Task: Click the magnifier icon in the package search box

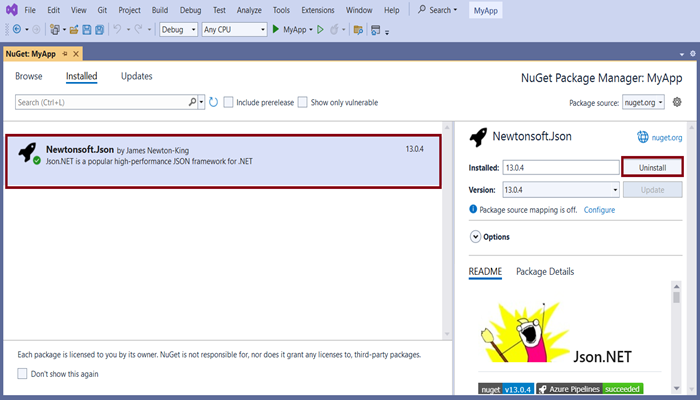Action: coord(192,102)
